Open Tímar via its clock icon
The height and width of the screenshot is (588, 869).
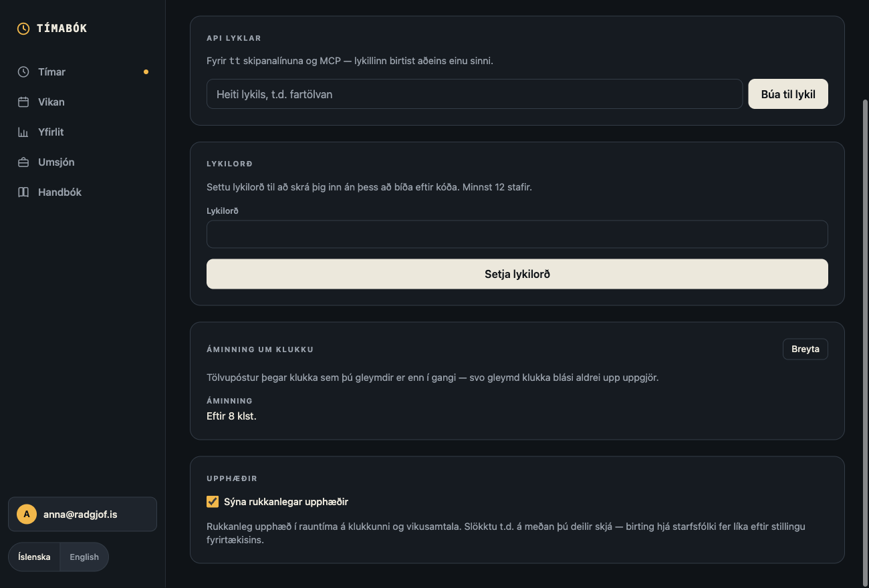pyautogui.click(x=23, y=71)
